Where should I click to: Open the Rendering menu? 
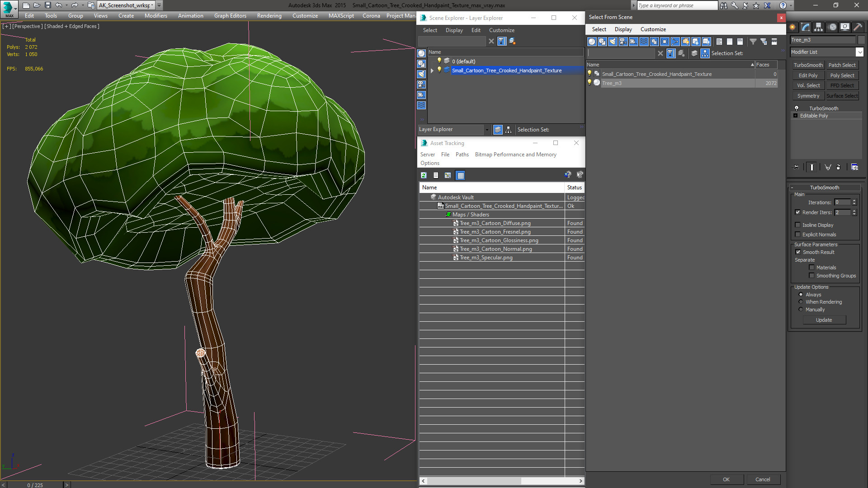coord(269,15)
